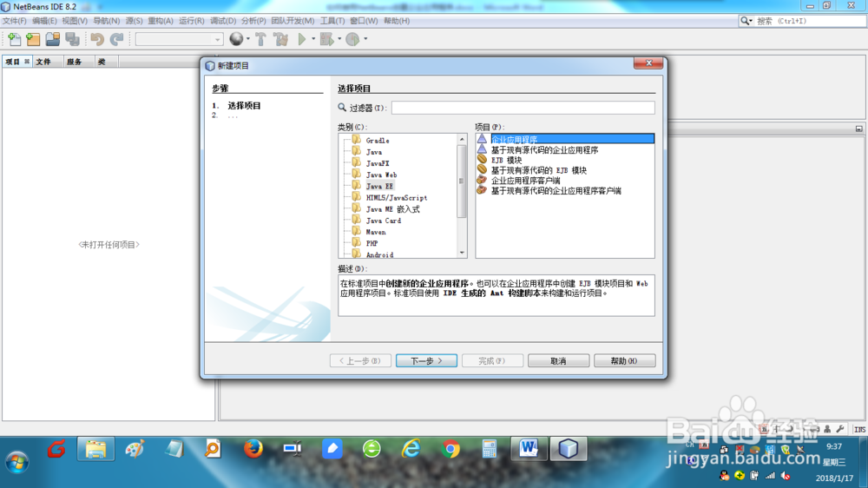
Task: Select the HTML5/JavaScript category
Action: click(x=397, y=198)
